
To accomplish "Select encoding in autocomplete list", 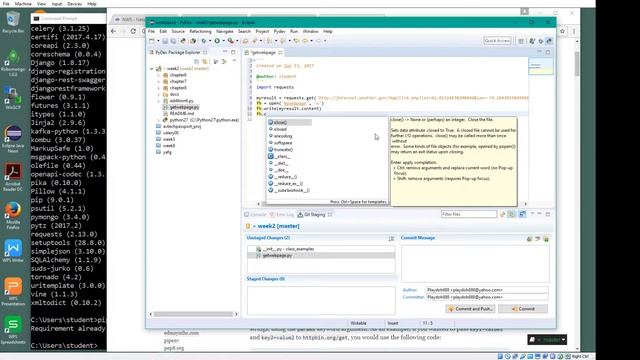I will click(282, 136).
